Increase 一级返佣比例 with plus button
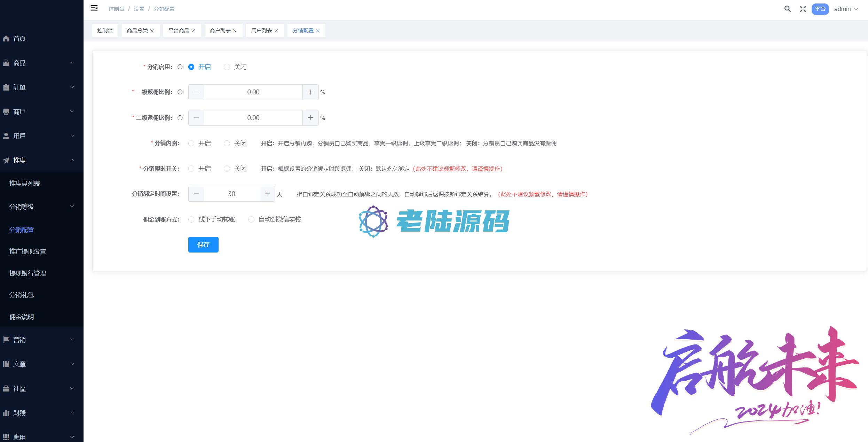This screenshot has height=442, width=868. 310,92
